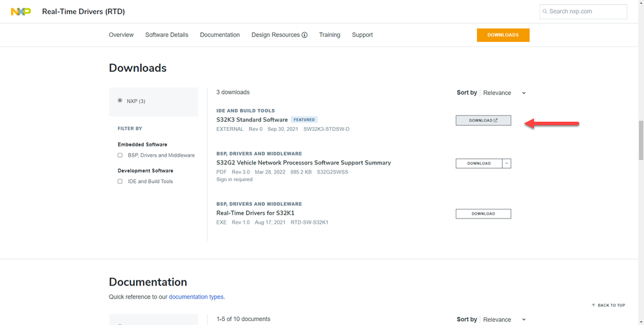The height and width of the screenshot is (325, 644).
Task: Click the orange DOWNLOADS button
Action: click(x=503, y=35)
